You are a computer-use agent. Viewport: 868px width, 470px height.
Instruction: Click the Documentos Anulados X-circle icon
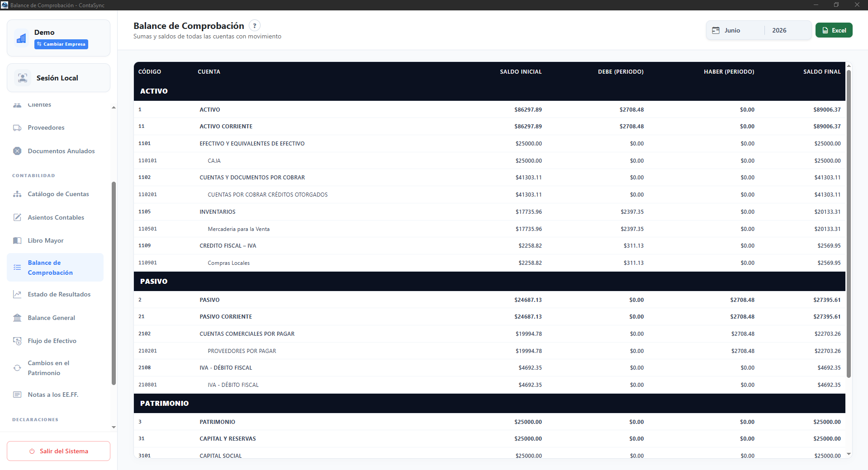point(17,151)
